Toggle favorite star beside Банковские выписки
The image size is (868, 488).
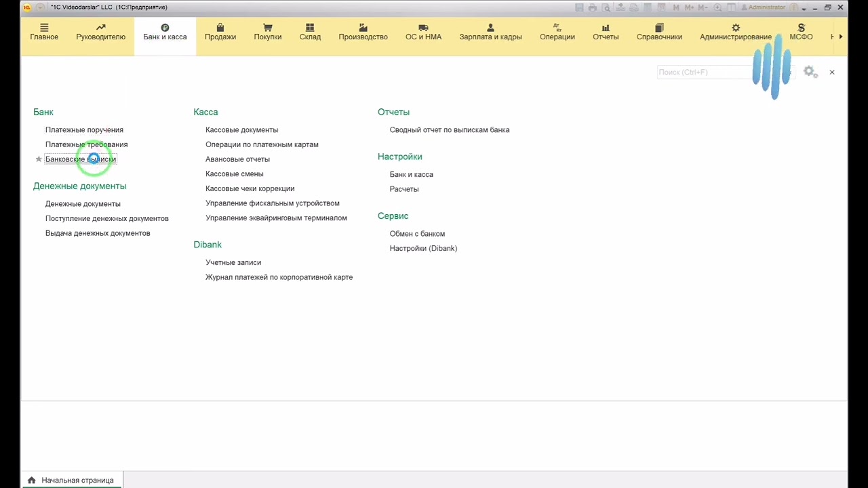[x=39, y=159]
